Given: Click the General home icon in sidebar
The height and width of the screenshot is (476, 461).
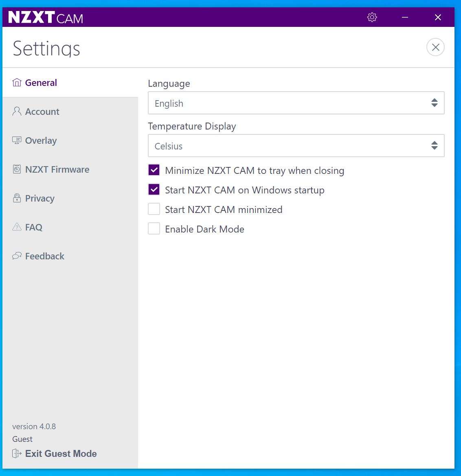Looking at the screenshot, I should (17, 83).
